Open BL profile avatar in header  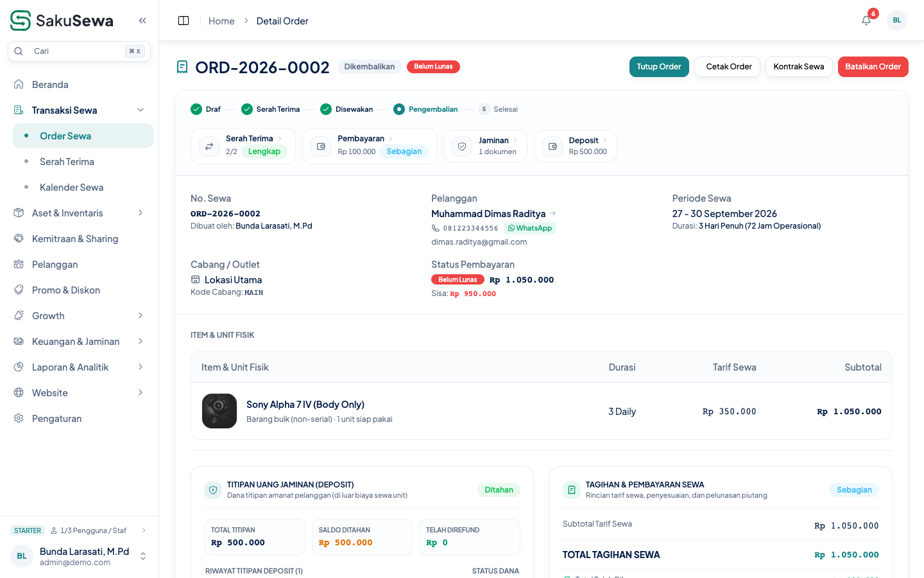point(897,21)
